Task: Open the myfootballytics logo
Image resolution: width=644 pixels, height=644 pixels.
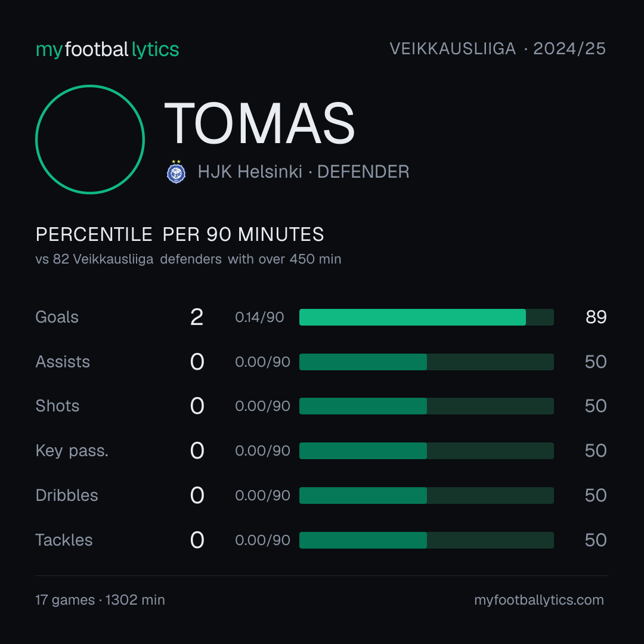Action: click(x=107, y=49)
